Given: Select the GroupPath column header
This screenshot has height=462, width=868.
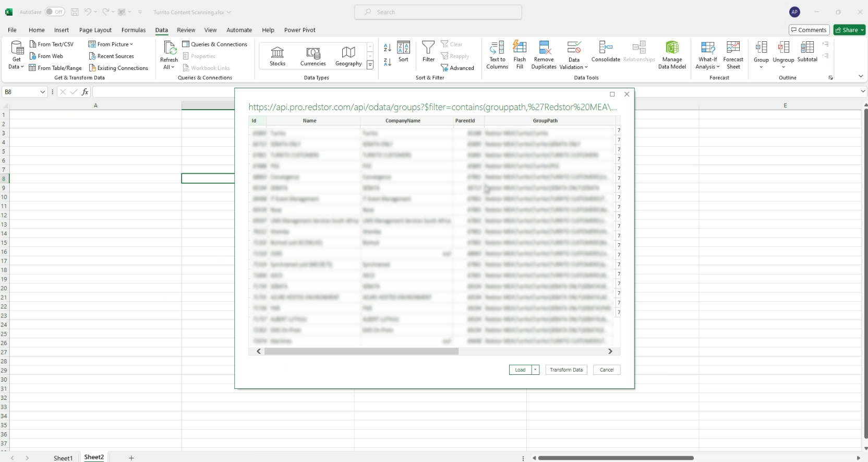Looking at the screenshot, I should pyautogui.click(x=545, y=121).
